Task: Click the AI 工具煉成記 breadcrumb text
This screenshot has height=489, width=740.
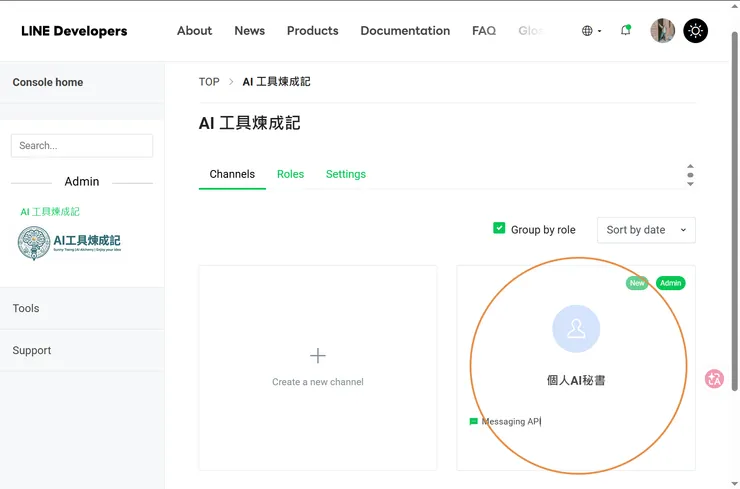Action: click(x=277, y=82)
